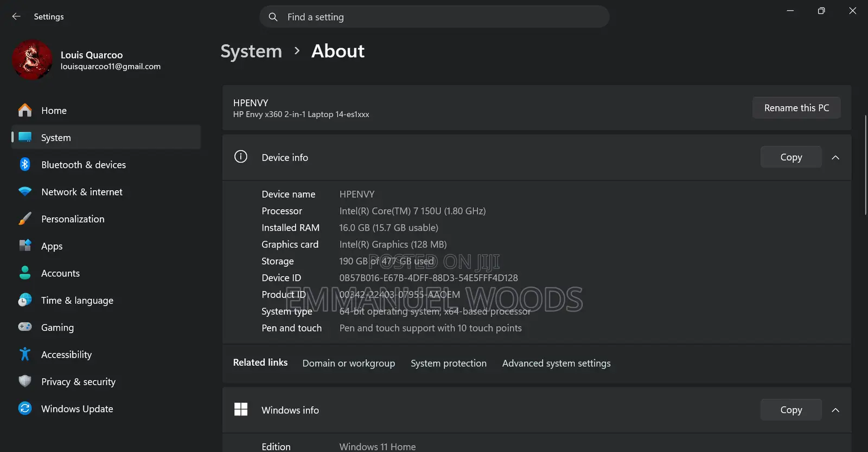Go to Privacy & security settings

[106, 381]
